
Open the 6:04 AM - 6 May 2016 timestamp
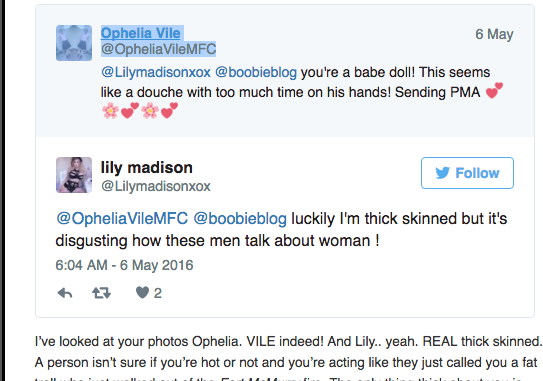click(124, 265)
